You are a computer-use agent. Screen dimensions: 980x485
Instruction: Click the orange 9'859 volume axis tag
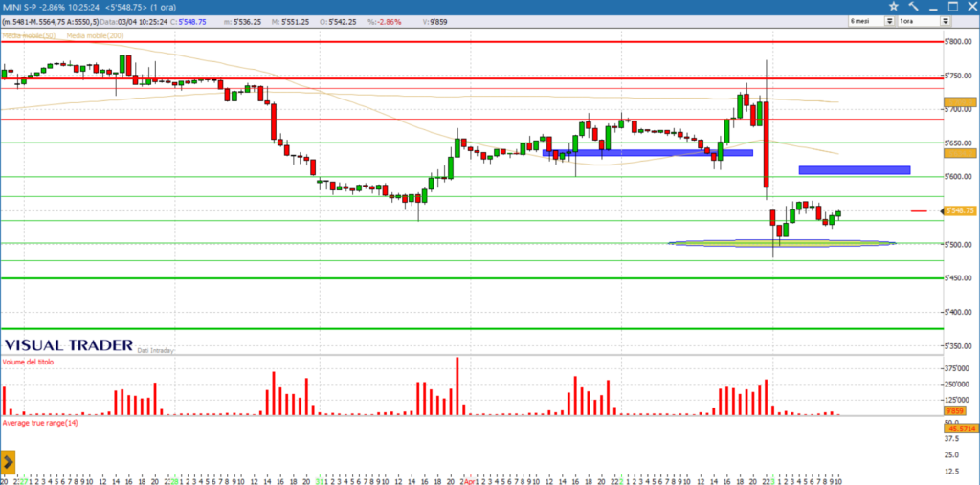tap(954, 410)
